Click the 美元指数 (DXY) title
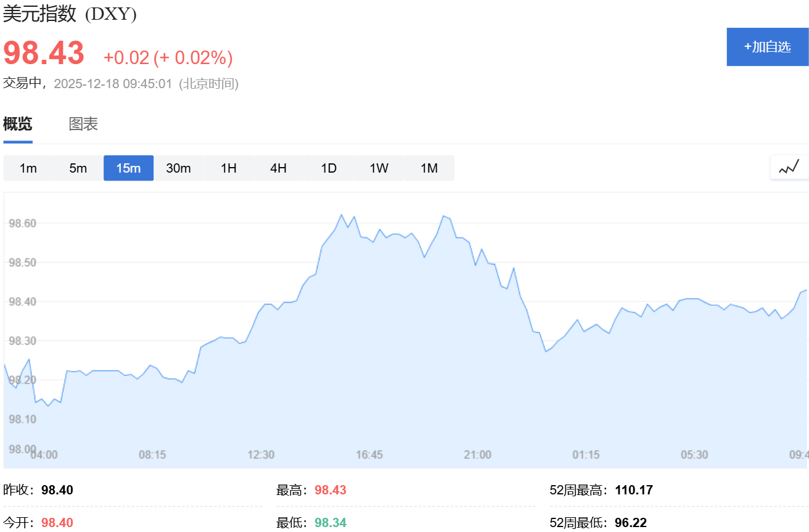809x532 pixels. coord(70,13)
